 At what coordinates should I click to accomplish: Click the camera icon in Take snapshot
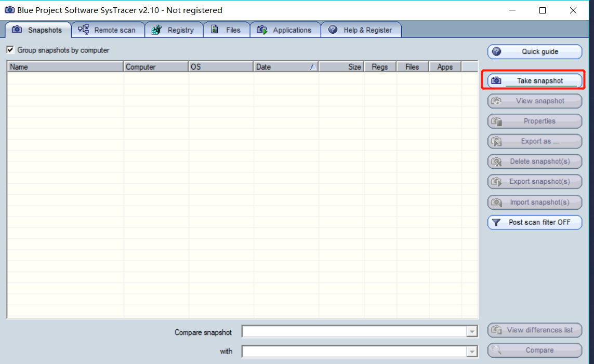(496, 80)
